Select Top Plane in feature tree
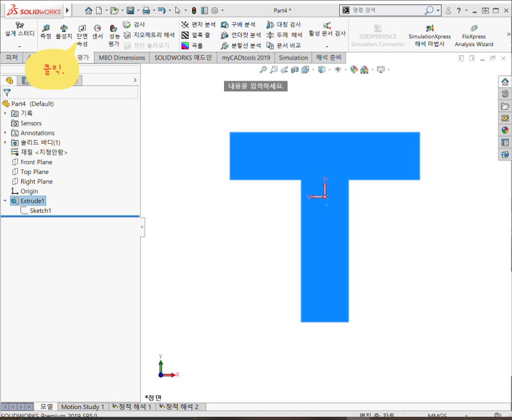This screenshot has width=512, height=420. coord(30,172)
